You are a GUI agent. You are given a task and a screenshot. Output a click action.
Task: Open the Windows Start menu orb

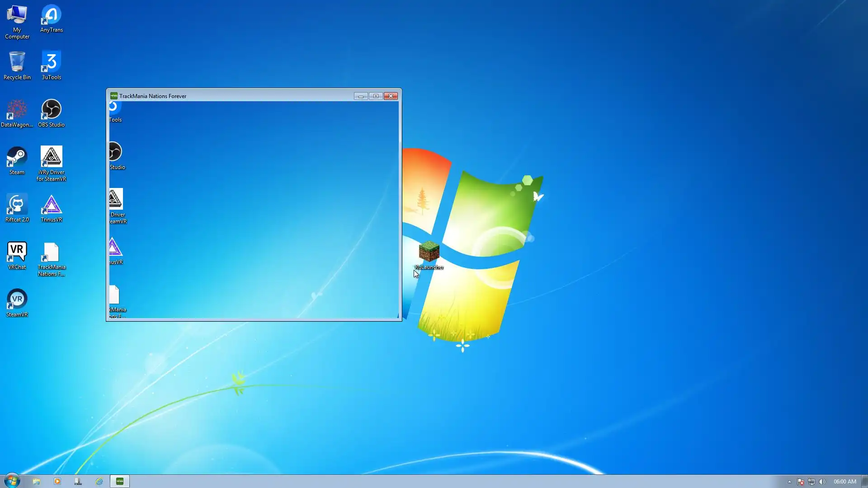click(12, 481)
